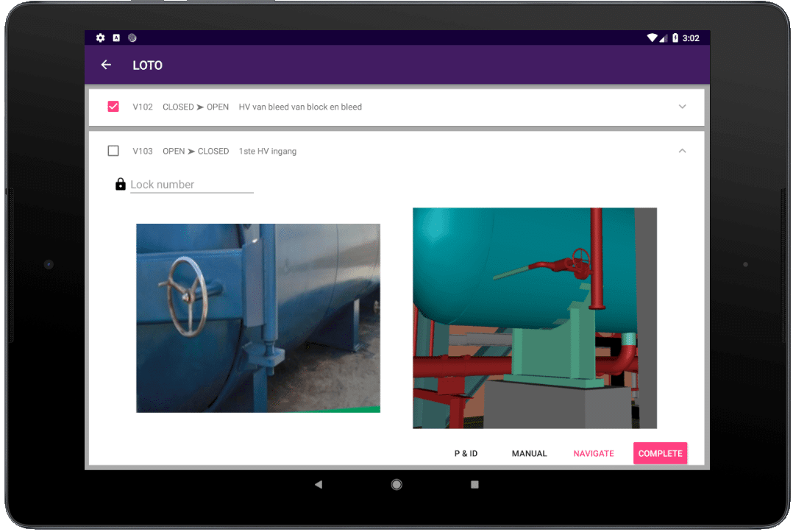
Task: Click the V103 valve label
Action: pos(143,151)
